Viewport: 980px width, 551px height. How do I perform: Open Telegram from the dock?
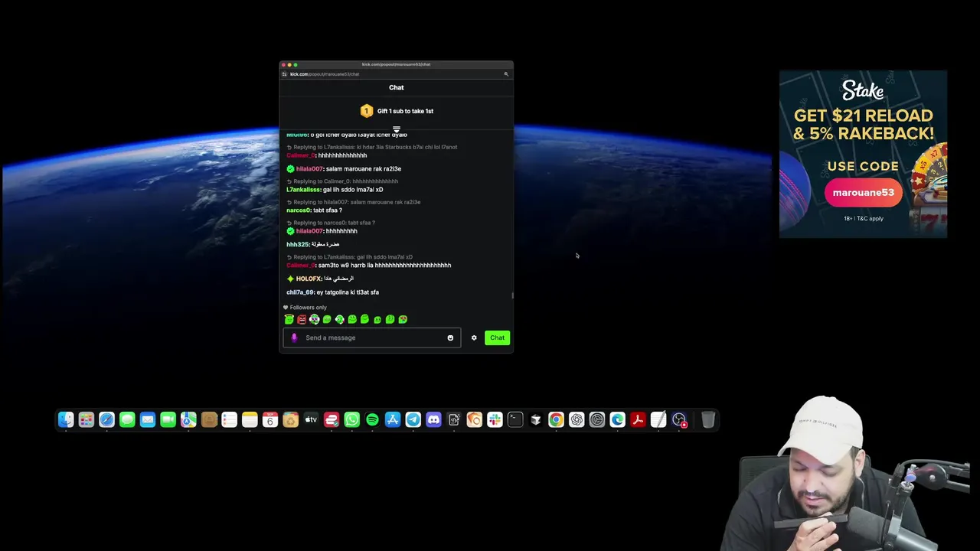pyautogui.click(x=413, y=419)
